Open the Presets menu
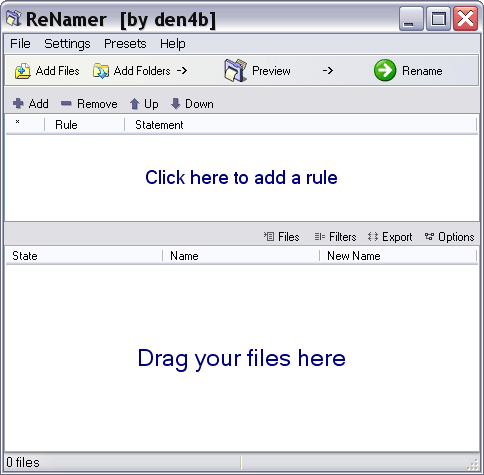This screenshot has width=484, height=475. 125,44
